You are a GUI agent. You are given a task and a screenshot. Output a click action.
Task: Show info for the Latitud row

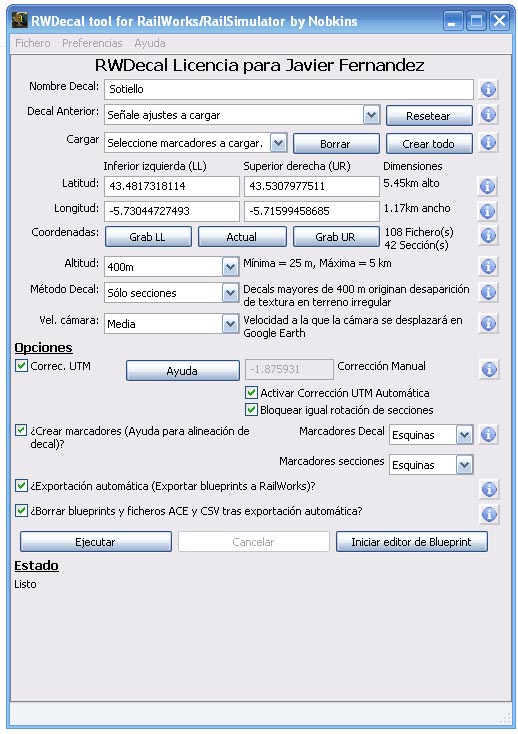[x=487, y=186]
